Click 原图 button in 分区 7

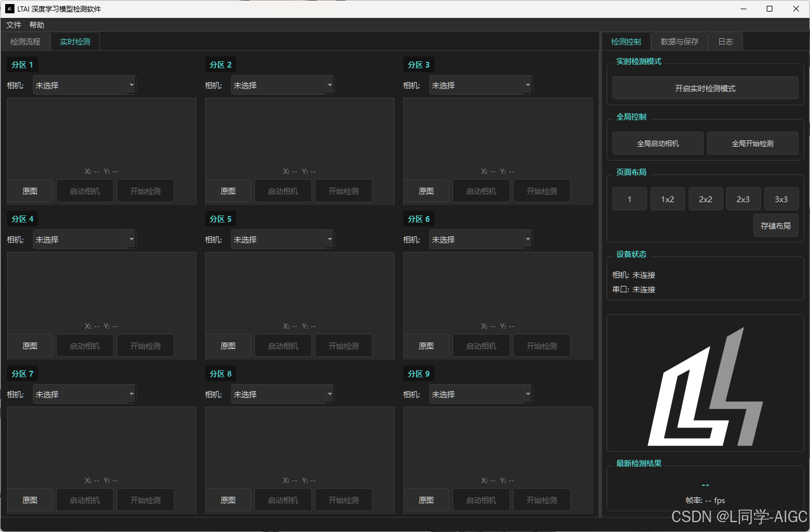tap(30, 500)
